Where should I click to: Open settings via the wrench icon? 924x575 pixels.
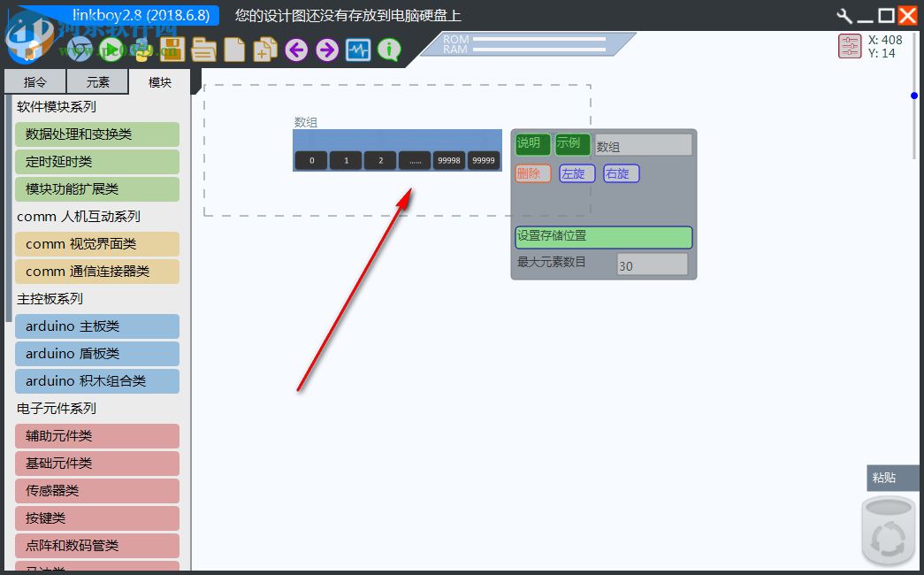tap(843, 15)
